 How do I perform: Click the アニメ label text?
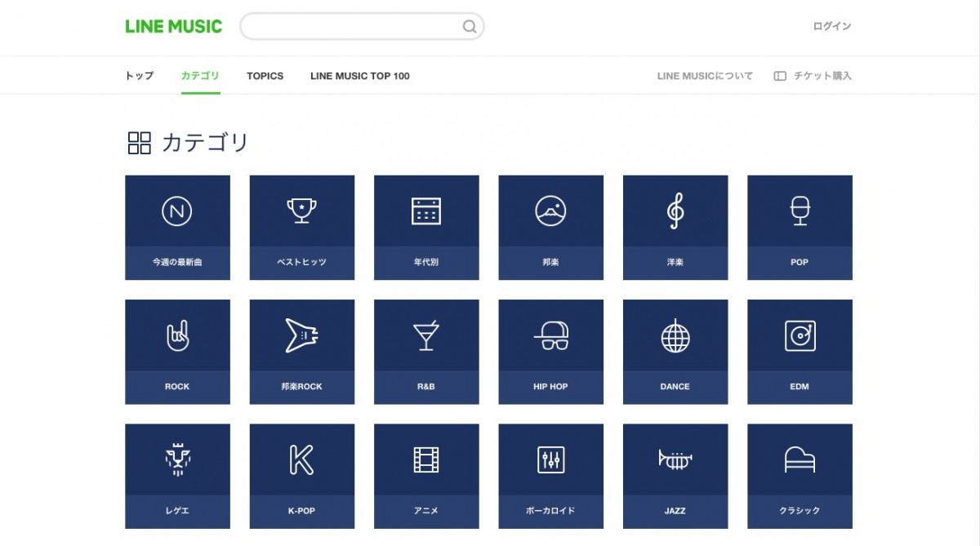pos(426,511)
